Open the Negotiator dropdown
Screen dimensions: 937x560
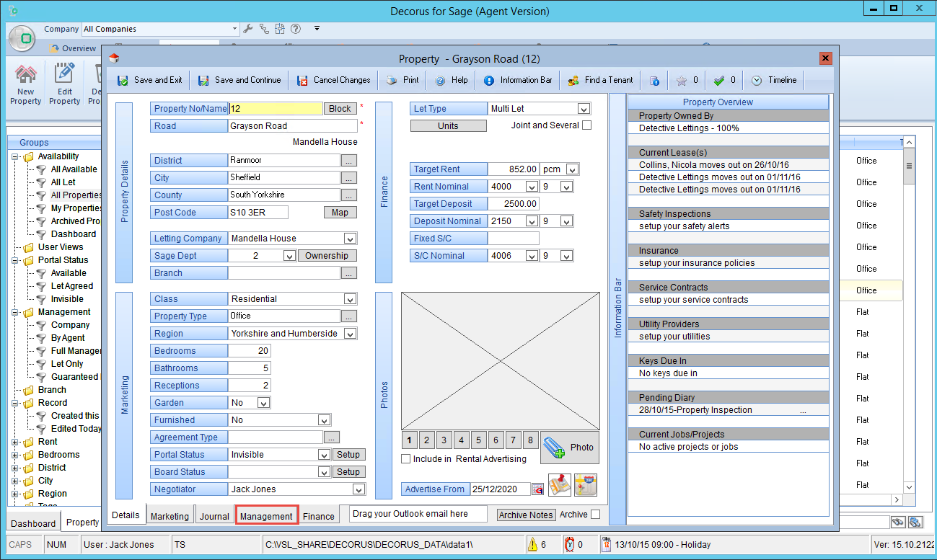(x=358, y=489)
